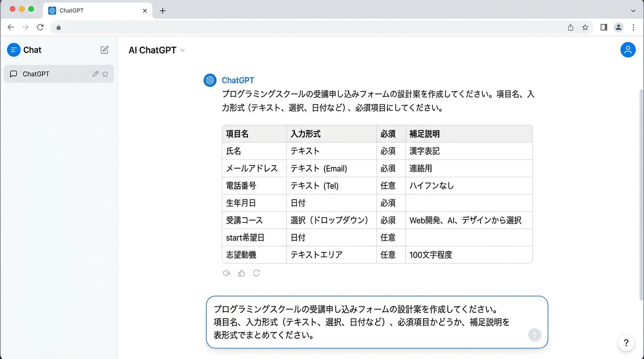Open the browser three-dot menu
Screen dimensions: 644x359
click(633, 28)
